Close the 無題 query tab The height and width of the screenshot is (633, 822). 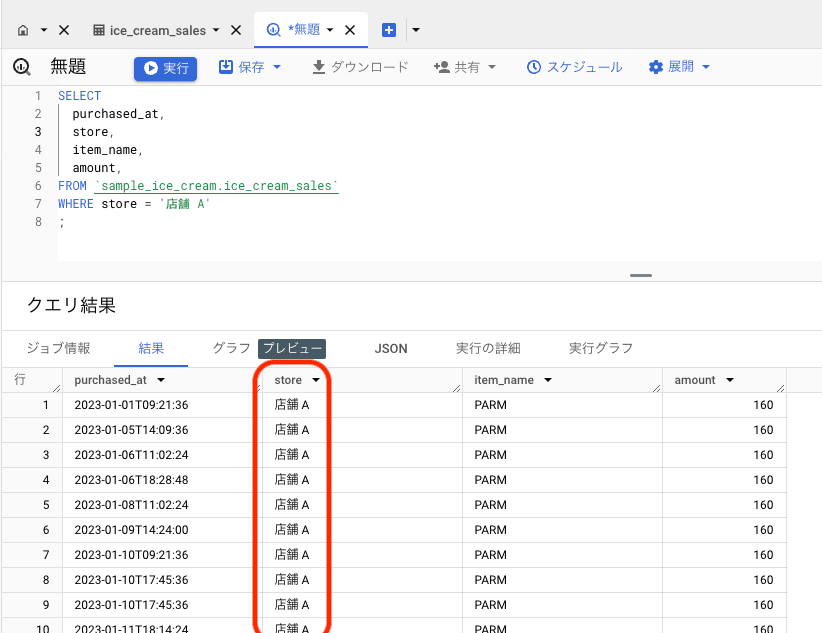350,30
